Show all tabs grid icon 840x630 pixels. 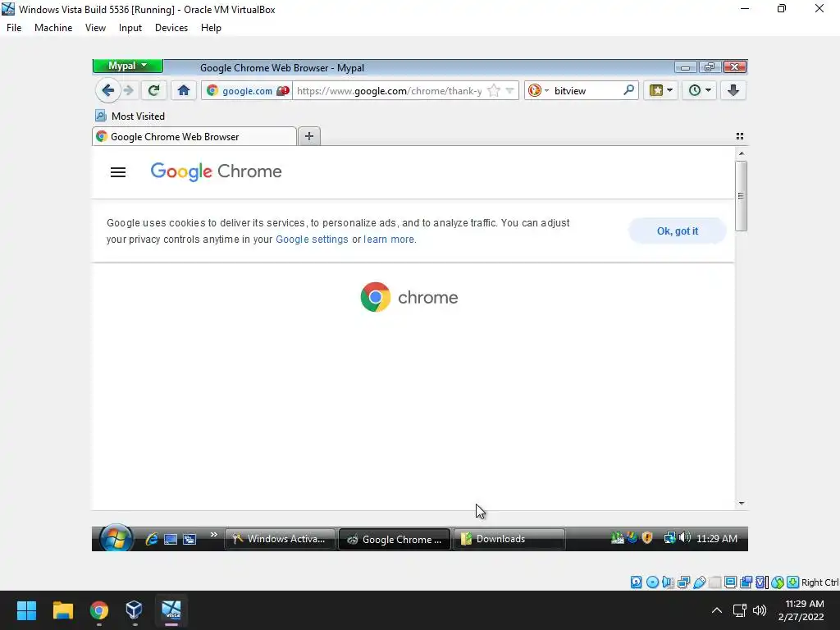pos(740,137)
